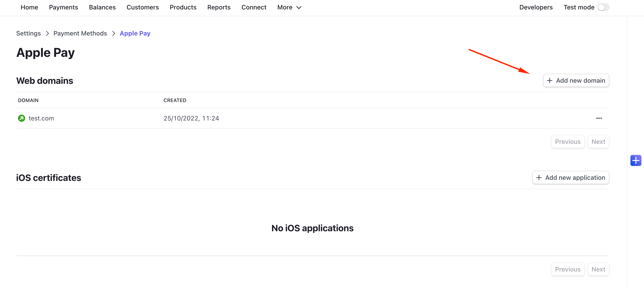Click Next under Web domains
Screen dimensions: 644x289
[598, 142]
